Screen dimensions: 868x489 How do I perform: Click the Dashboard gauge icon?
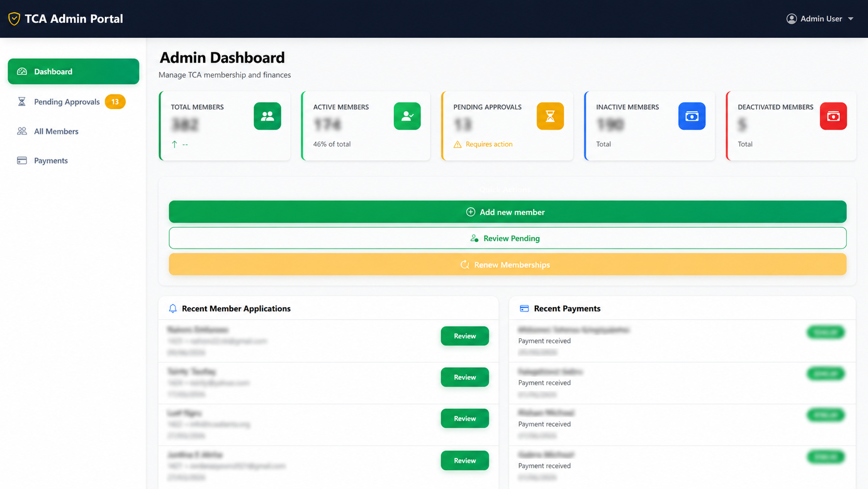click(22, 71)
